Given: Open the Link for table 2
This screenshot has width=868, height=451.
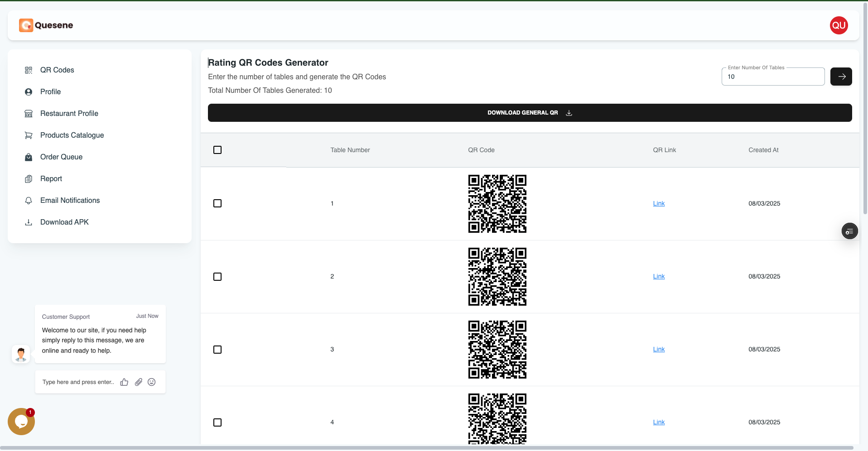Looking at the screenshot, I should (x=659, y=277).
